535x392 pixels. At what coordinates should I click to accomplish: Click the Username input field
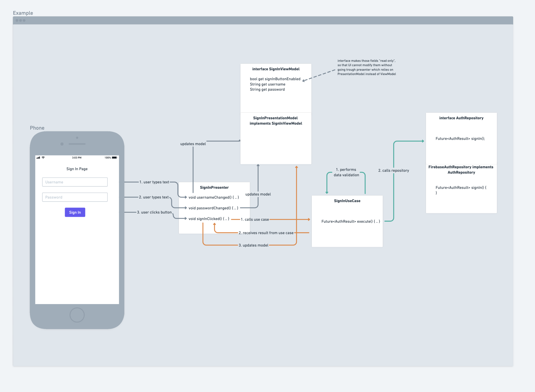coord(75,182)
